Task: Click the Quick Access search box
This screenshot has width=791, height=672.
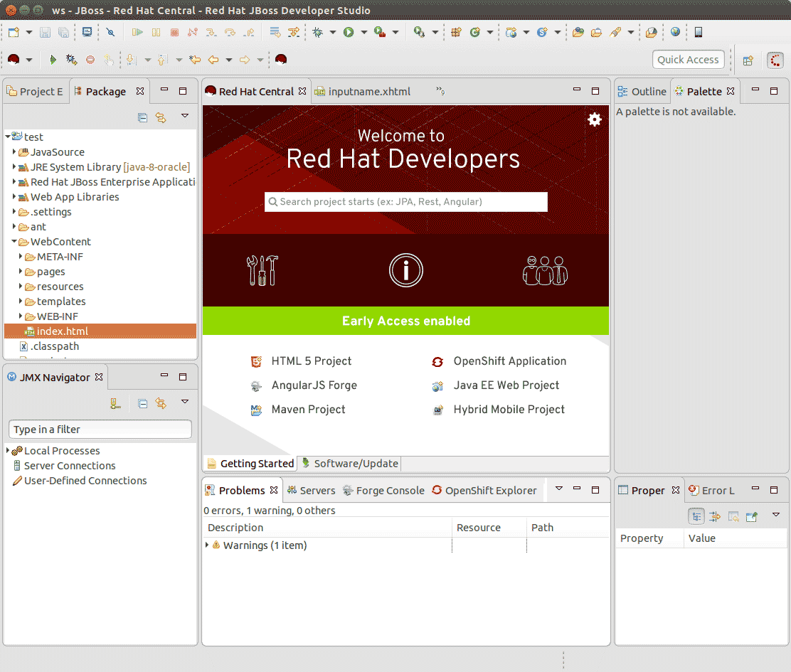Action: (x=688, y=60)
